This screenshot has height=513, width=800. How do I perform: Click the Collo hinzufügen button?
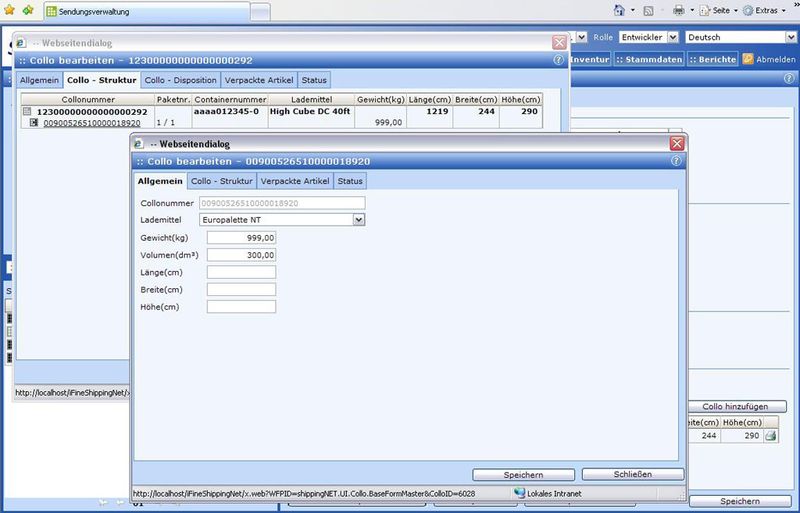click(736, 407)
